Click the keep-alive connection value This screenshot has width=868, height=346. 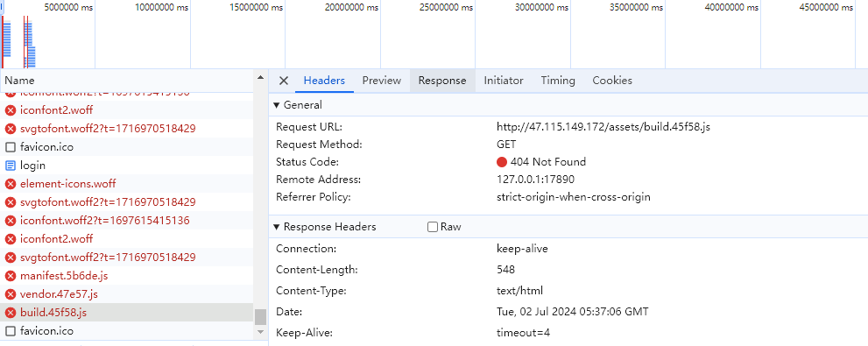[522, 249]
